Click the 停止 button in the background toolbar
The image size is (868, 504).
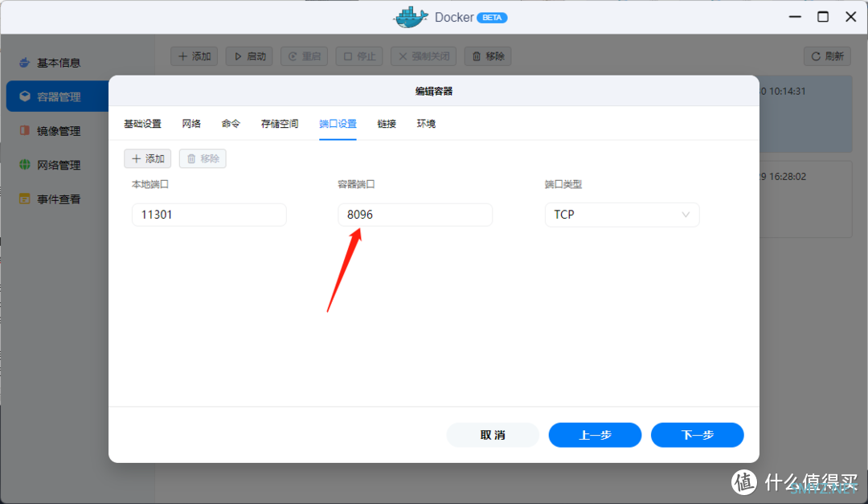pyautogui.click(x=359, y=56)
